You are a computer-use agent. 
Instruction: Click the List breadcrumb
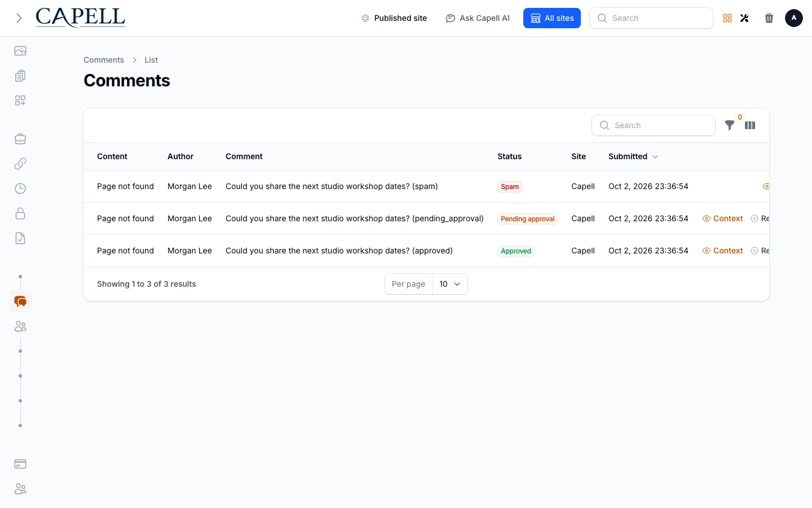[151, 60]
